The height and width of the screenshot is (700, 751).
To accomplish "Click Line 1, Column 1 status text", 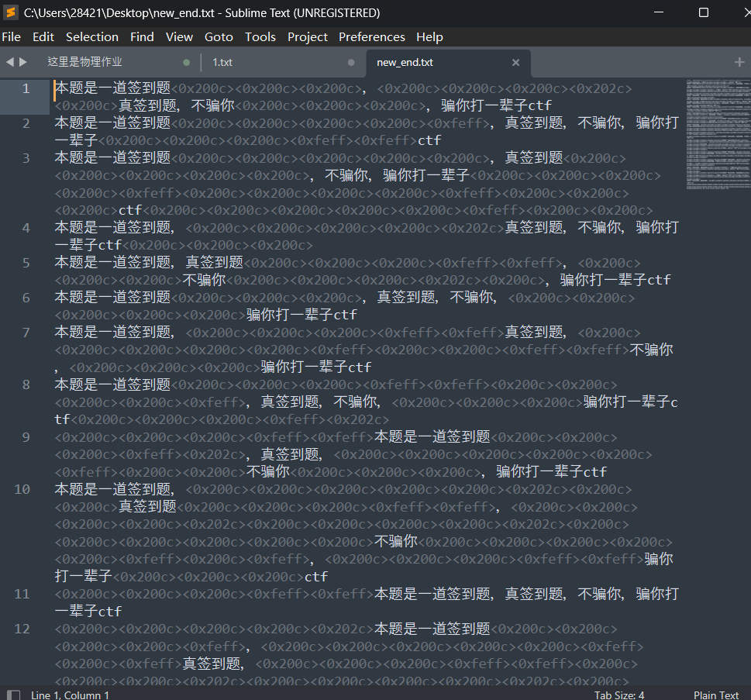I will [70, 695].
